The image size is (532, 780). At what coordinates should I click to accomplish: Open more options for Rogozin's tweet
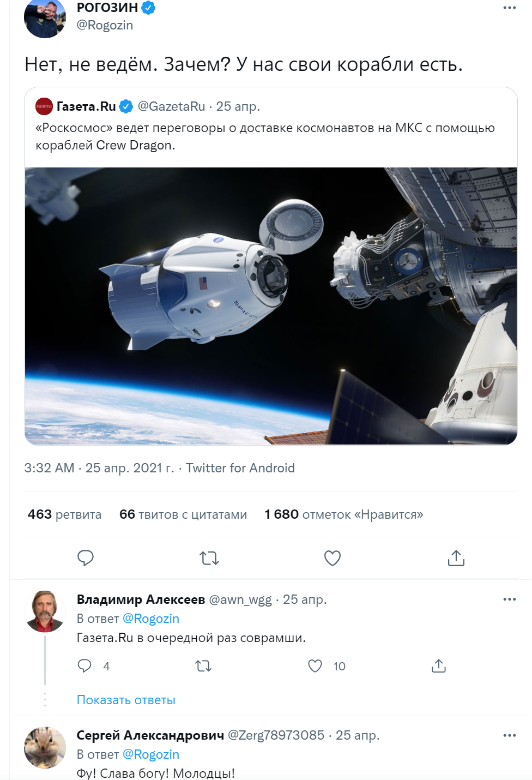[x=509, y=8]
